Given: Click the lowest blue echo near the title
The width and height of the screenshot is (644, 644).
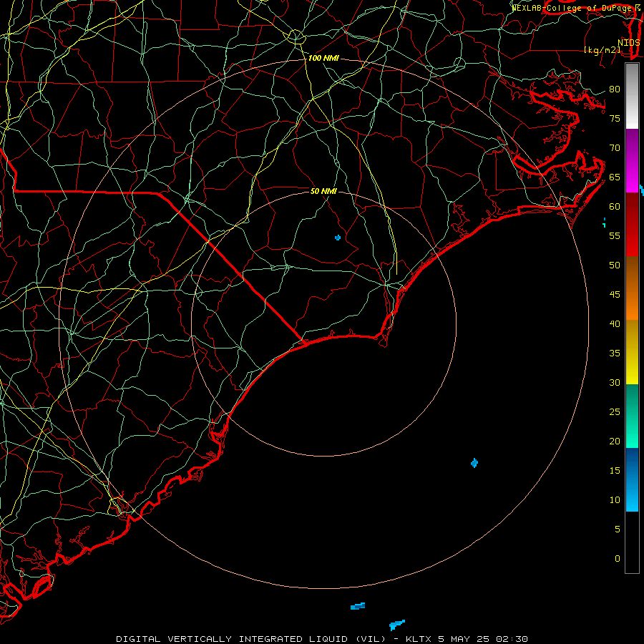Looking at the screenshot, I should point(397,625).
